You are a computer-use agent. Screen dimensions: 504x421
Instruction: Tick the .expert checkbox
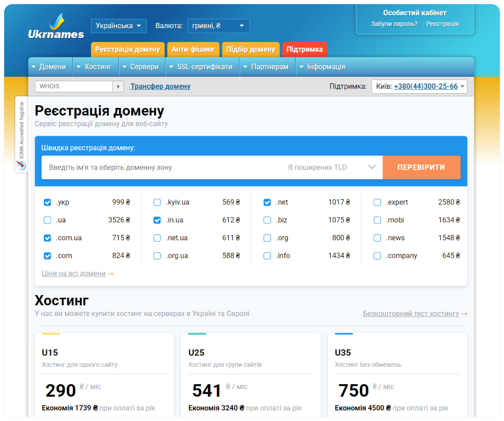pos(377,202)
